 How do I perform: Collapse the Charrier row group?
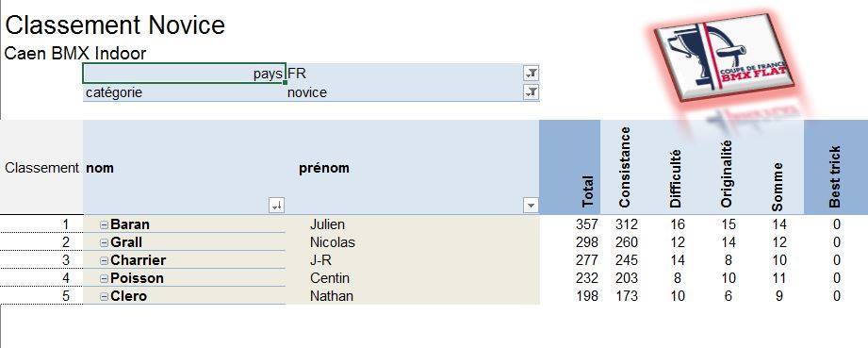point(104,260)
